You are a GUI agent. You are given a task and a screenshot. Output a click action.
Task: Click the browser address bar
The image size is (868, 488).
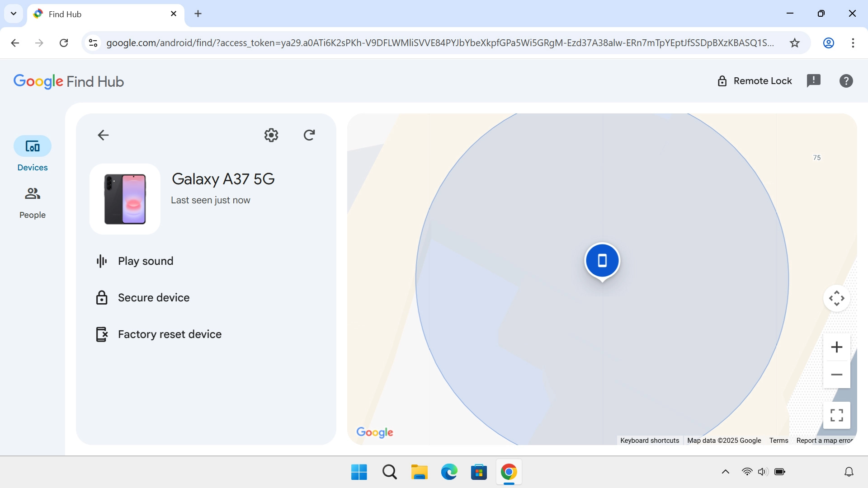tap(439, 43)
